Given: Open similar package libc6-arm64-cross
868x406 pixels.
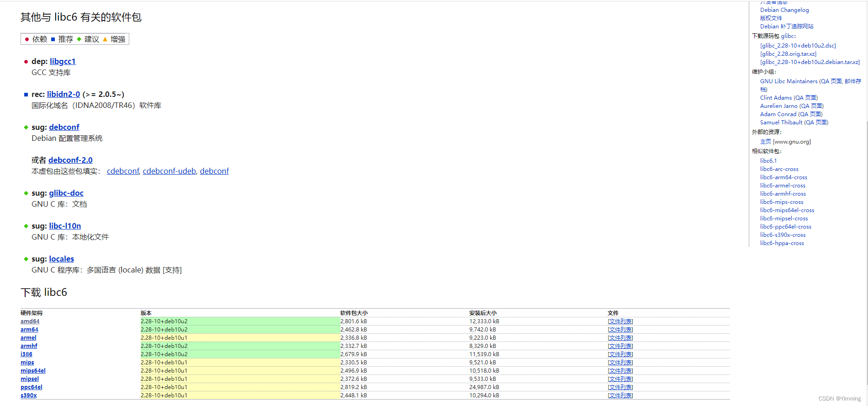Looking at the screenshot, I should click(783, 177).
